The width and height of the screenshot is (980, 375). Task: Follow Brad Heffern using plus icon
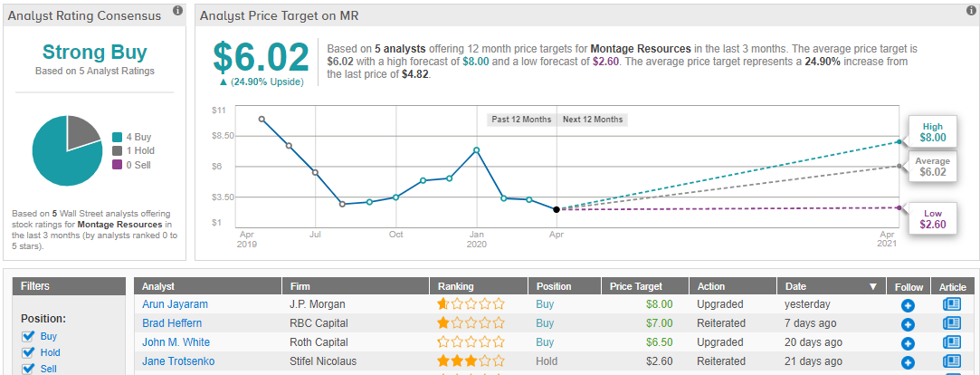(908, 324)
